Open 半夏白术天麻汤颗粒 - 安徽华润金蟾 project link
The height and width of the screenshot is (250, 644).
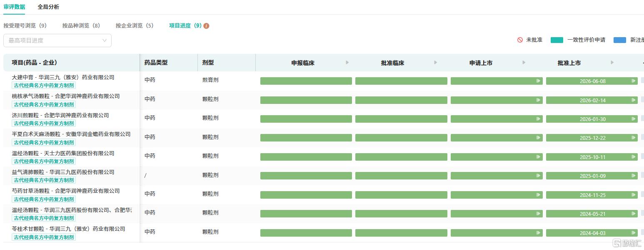coord(71,134)
